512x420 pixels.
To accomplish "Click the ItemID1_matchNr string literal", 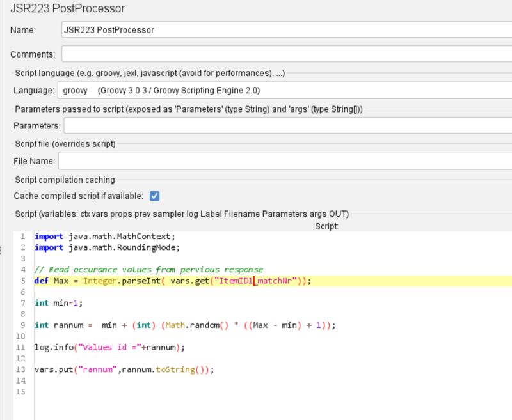I will coord(256,280).
